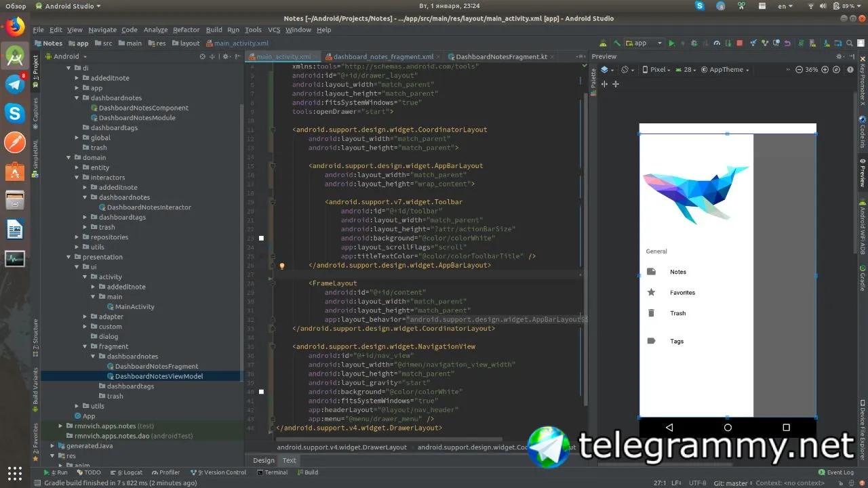868x488 pixels.
Task: Open the AppTheme theme selector
Action: pyautogui.click(x=725, y=70)
